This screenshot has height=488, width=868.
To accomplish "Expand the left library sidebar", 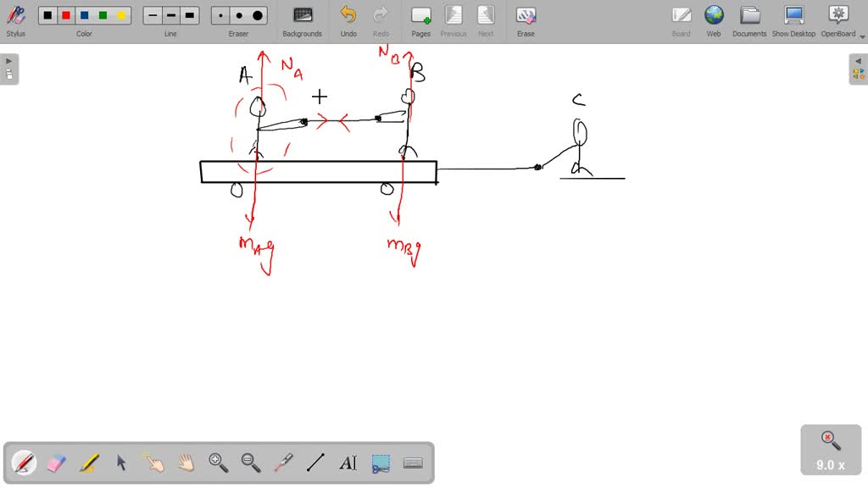I will (x=9, y=60).
